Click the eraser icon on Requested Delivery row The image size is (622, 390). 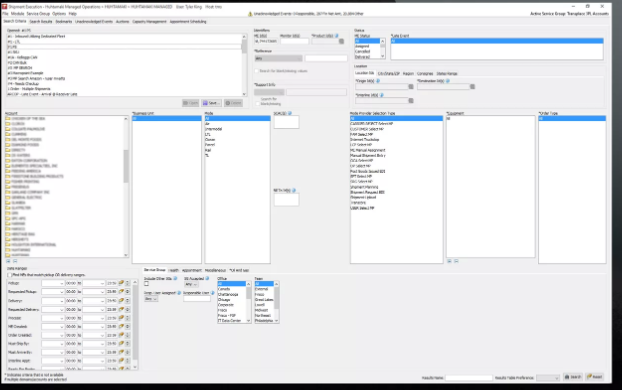click(x=121, y=309)
